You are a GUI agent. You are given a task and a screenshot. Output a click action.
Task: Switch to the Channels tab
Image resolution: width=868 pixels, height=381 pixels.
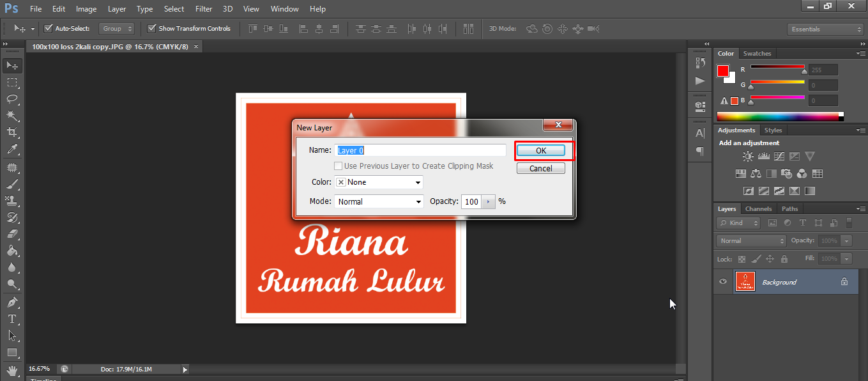tap(758, 208)
